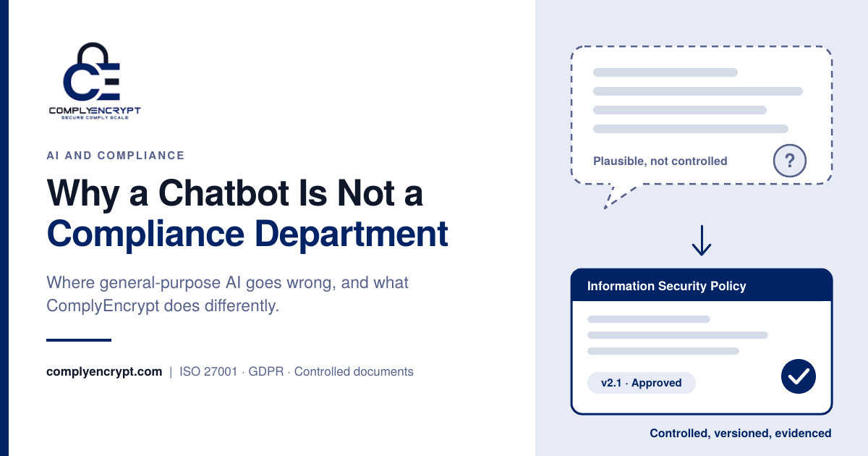Screen dimensions: 868x456
Task: Click the checkmark approved badge icon
Action: click(799, 376)
